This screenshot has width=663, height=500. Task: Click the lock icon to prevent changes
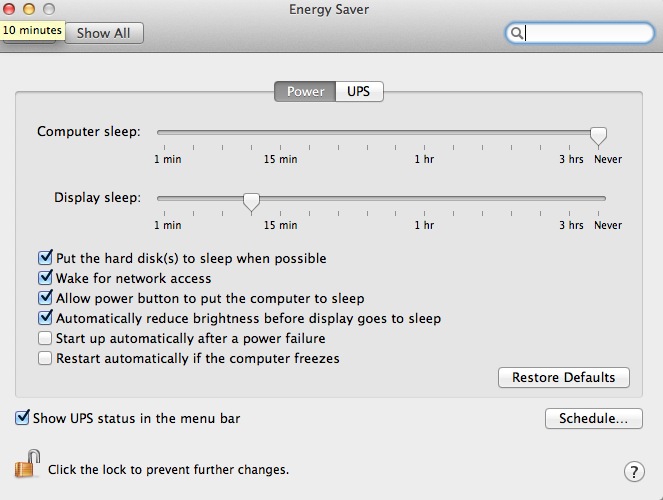(x=27, y=464)
